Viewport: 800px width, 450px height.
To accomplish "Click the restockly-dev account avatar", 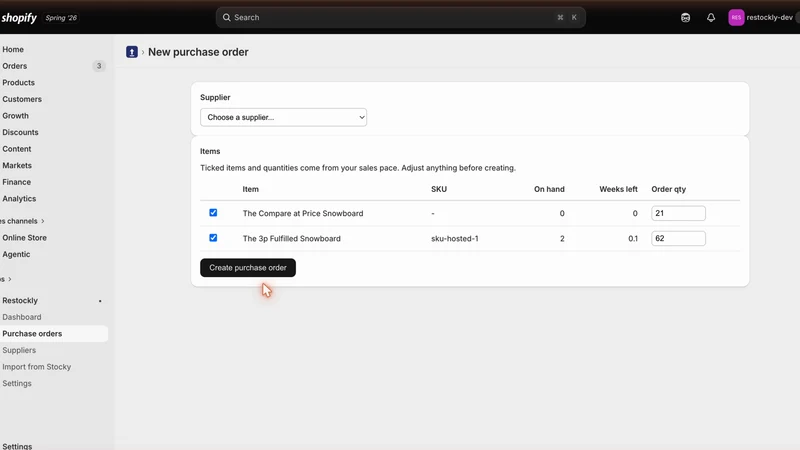I will [736, 17].
